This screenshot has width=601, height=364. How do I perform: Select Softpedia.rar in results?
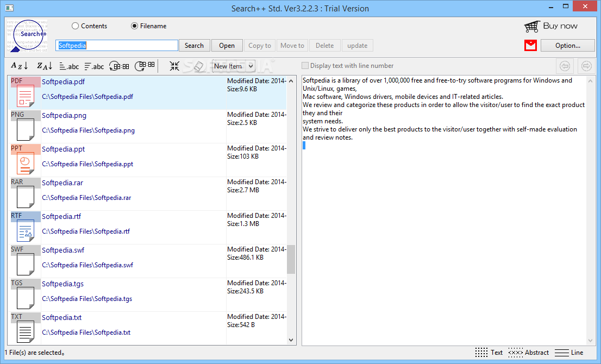coord(62,183)
